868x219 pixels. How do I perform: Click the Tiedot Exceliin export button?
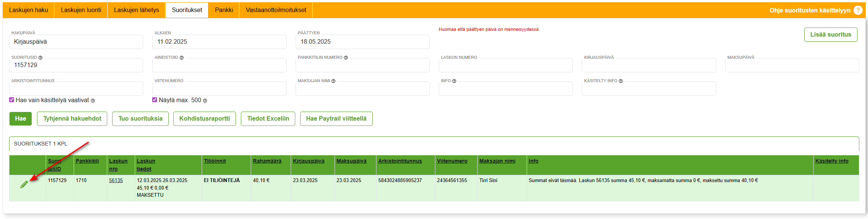pos(268,119)
